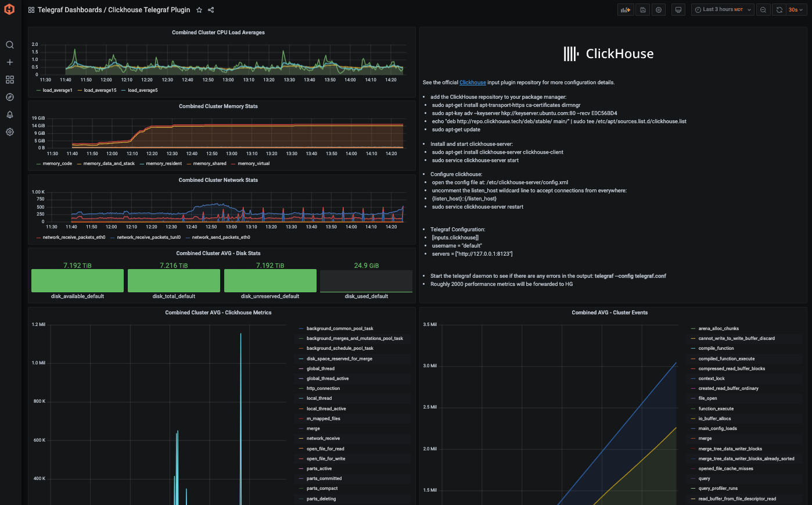Open color picker for http_connection legend line

coord(301,389)
